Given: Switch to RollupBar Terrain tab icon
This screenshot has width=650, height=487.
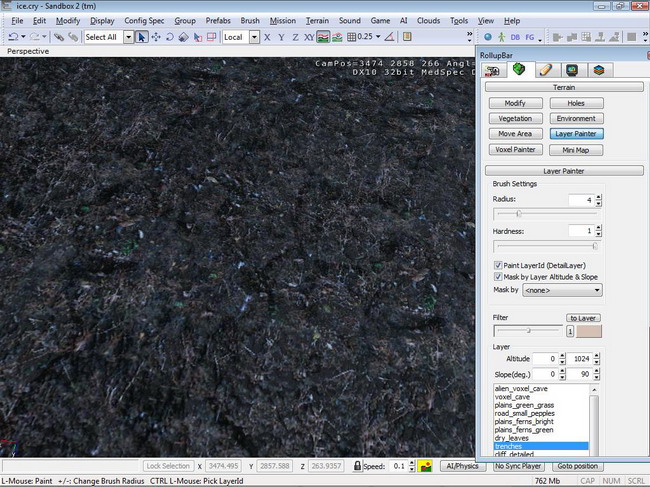Looking at the screenshot, I should coord(519,69).
